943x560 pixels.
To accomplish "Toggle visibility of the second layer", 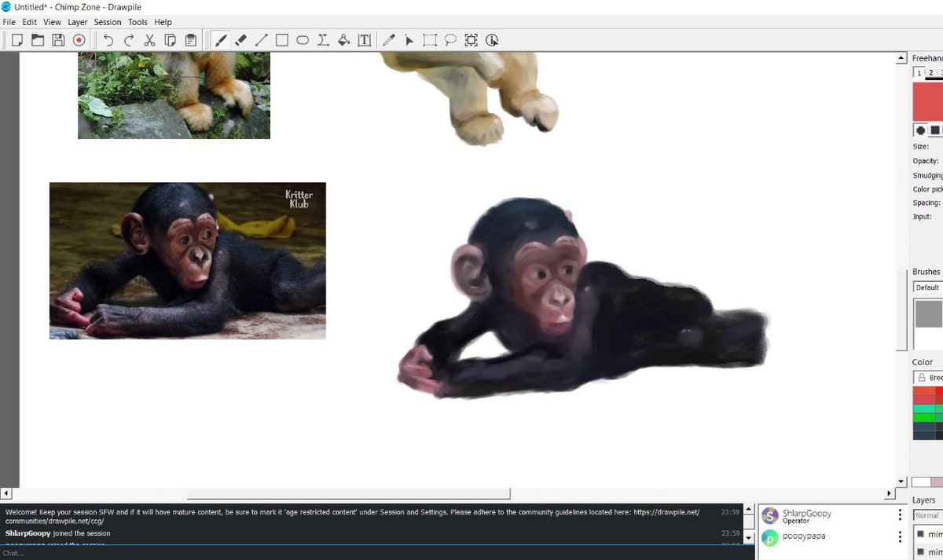I will click(920, 553).
